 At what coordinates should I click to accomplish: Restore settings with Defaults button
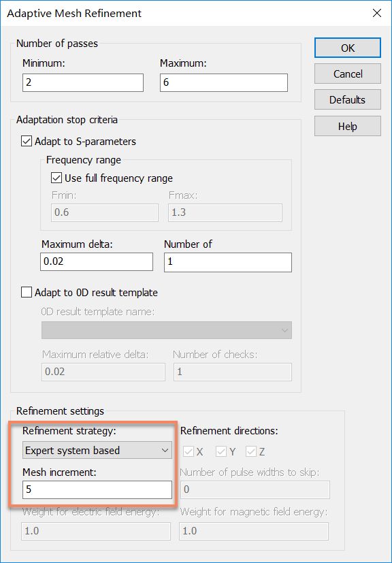[348, 99]
